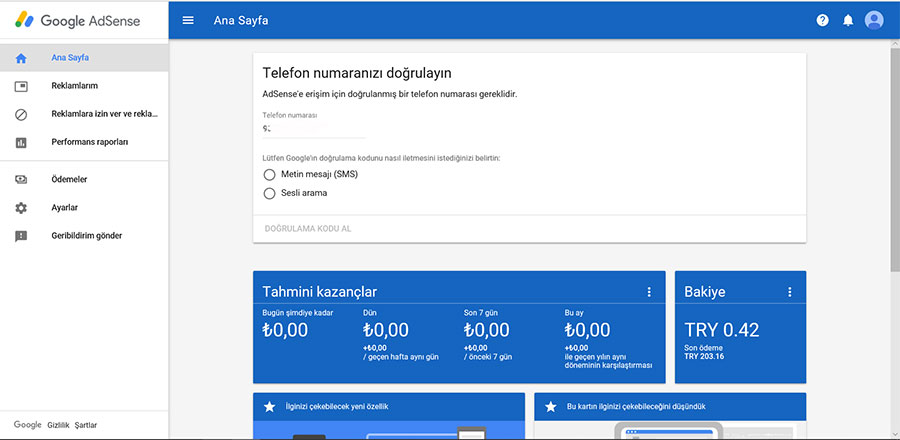The width and height of the screenshot is (900, 440).
Task: Click the Son 7 gün ₺0,00 value
Action: pyautogui.click(x=486, y=330)
